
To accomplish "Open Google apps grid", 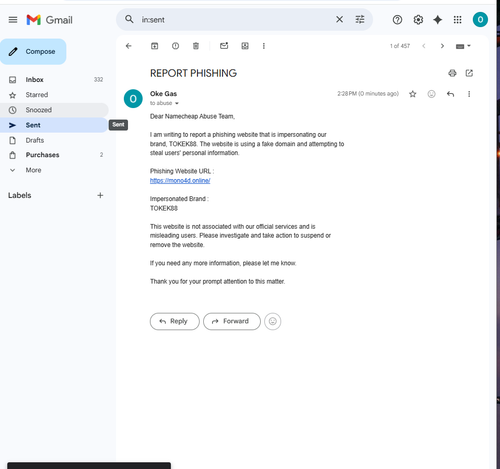I will tap(458, 20).
